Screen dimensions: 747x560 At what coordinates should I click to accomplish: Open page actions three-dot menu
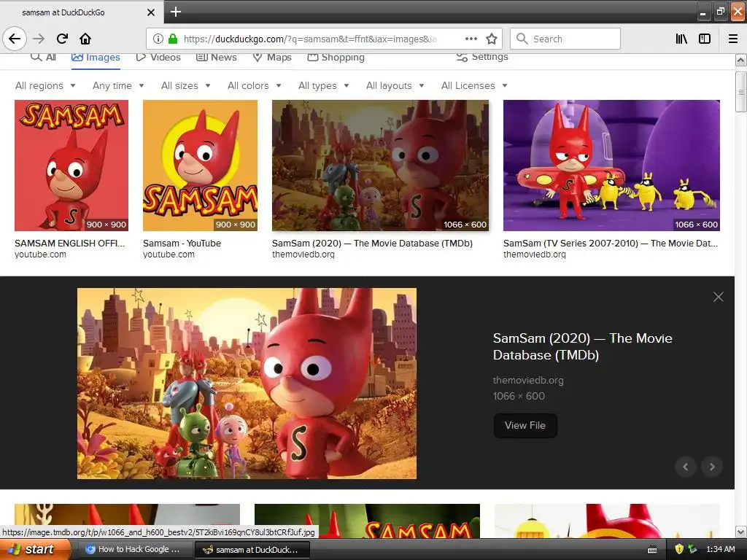point(471,39)
